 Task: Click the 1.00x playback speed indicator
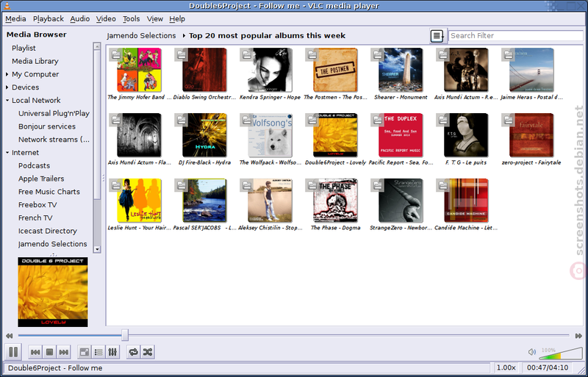click(x=506, y=368)
